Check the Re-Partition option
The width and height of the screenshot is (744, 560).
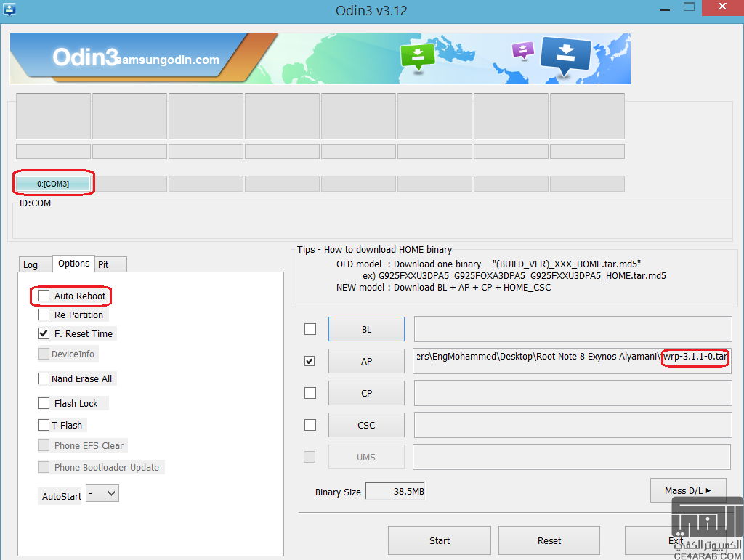tap(44, 315)
